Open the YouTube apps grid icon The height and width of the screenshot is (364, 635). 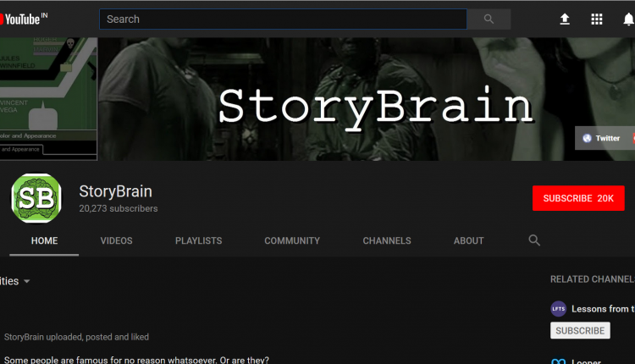[x=597, y=19]
